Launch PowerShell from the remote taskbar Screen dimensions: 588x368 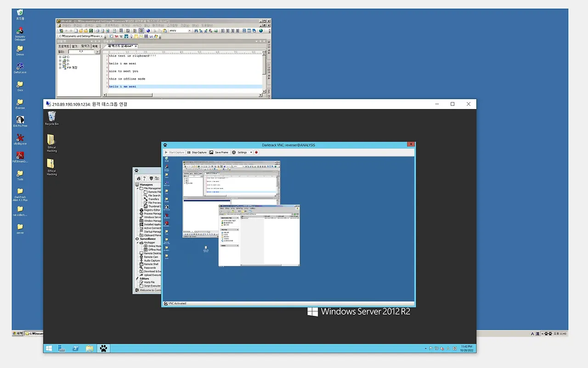coord(75,348)
